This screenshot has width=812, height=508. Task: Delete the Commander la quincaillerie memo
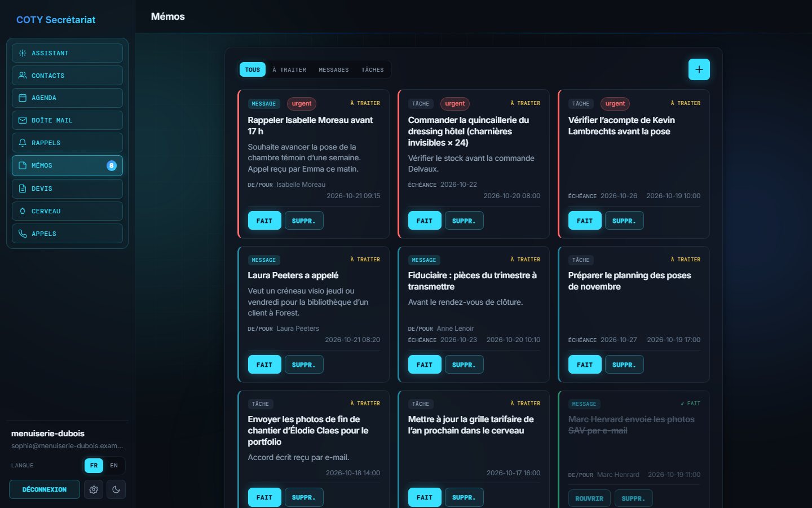(x=464, y=221)
